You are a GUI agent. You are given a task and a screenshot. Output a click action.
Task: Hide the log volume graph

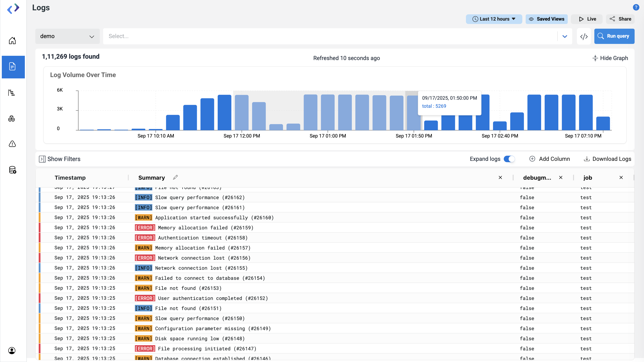pyautogui.click(x=610, y=58)
